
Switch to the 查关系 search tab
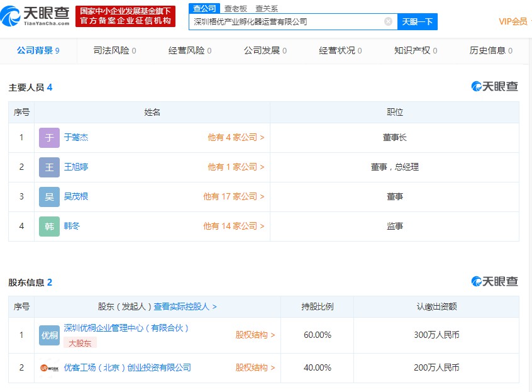(267, 8)
